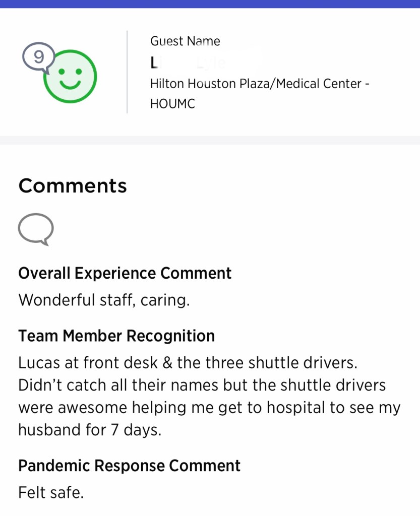
Task: Click the line starting "Didn't catch all their names"
Action: pyautogui.click(x=202, y=385)
